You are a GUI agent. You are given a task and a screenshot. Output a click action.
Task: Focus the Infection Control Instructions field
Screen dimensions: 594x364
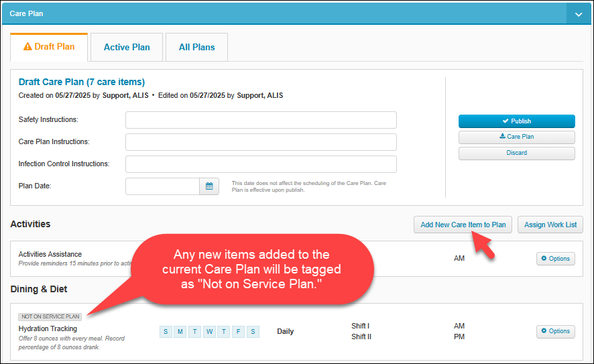click(261, 164)
